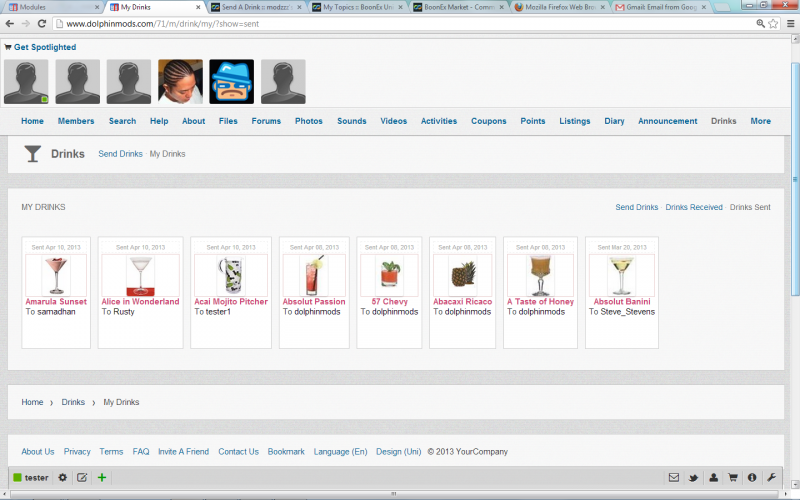The width and height of the screenshot is (800, 500).
Task: Click the green status square beside tester
Action: [x=17, y=478]
